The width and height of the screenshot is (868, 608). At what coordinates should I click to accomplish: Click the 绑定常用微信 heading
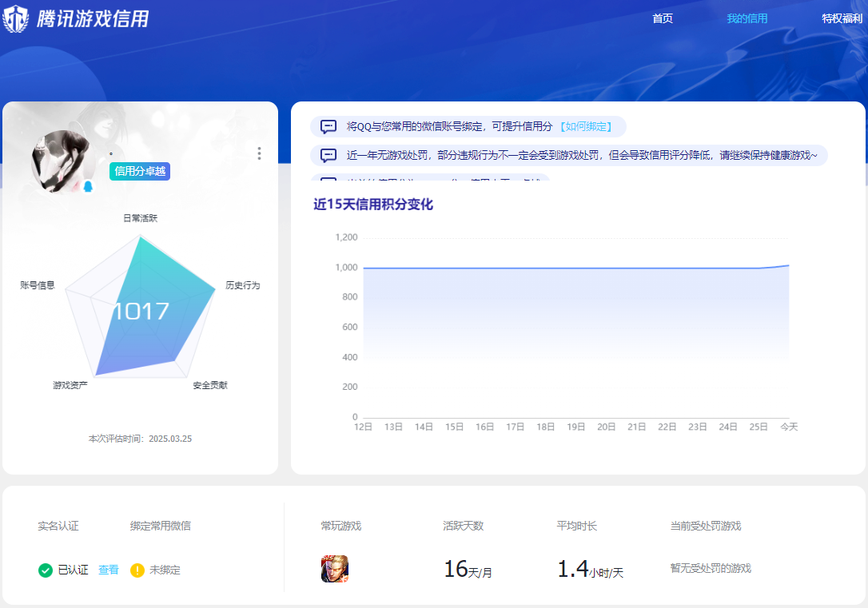[x=161, y=526]
